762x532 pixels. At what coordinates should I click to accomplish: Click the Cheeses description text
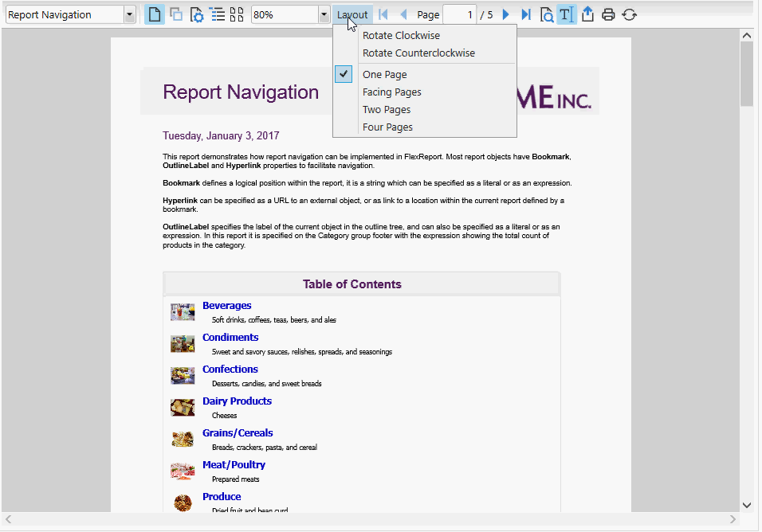point(225,416)
